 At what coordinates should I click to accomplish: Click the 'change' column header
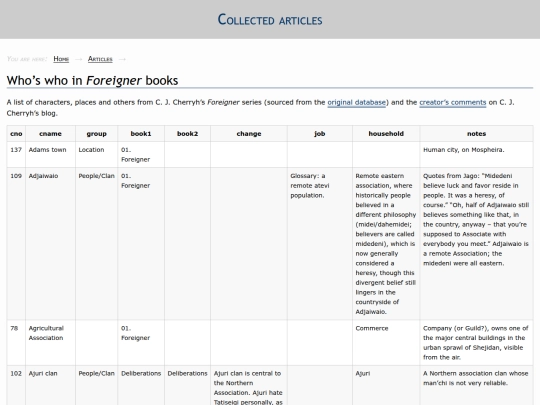pos(249,134)
